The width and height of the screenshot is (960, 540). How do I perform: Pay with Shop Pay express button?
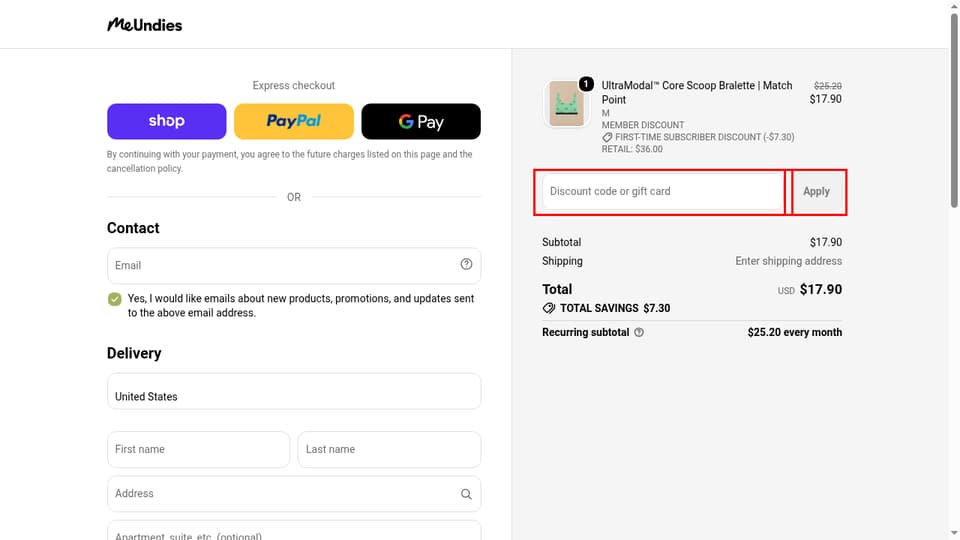(x=167, y=121)
